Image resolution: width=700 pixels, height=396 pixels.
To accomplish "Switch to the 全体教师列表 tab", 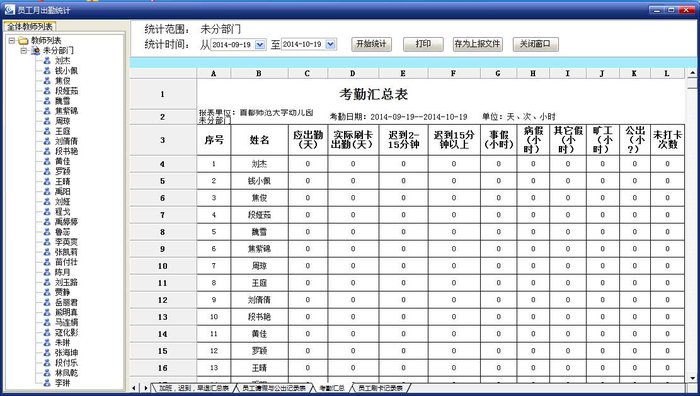I will 30,26.
